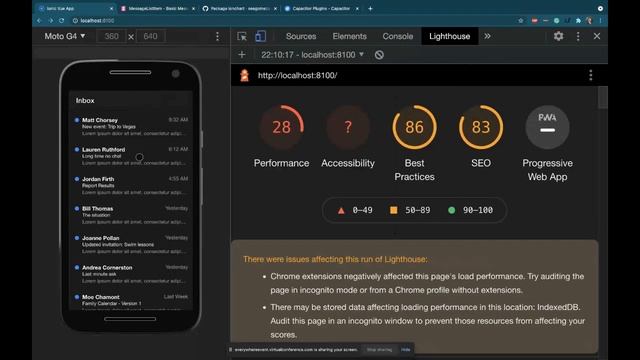Click the red triangle 0–49 legend marker
Screen dimensions: 640x360
coord(341,211)
